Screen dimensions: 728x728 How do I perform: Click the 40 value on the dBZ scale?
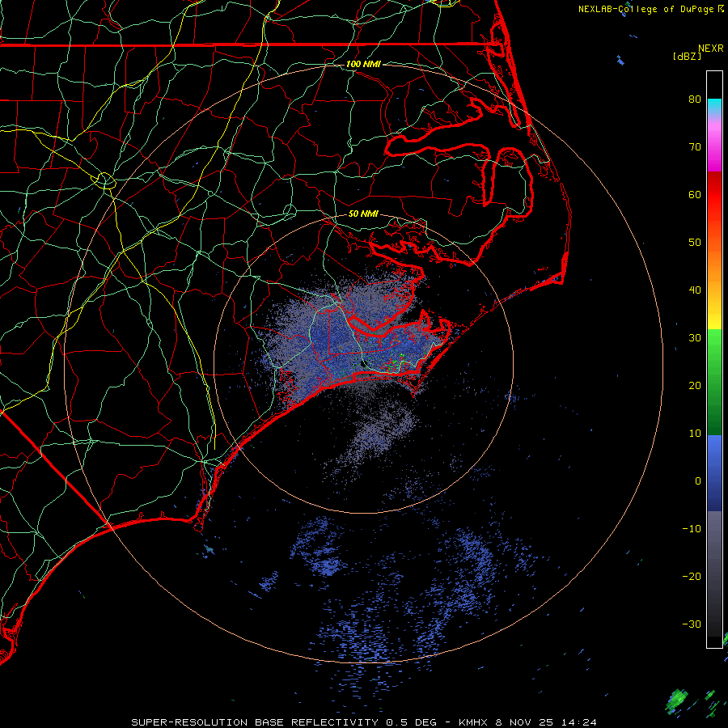[x=695, y=290]
